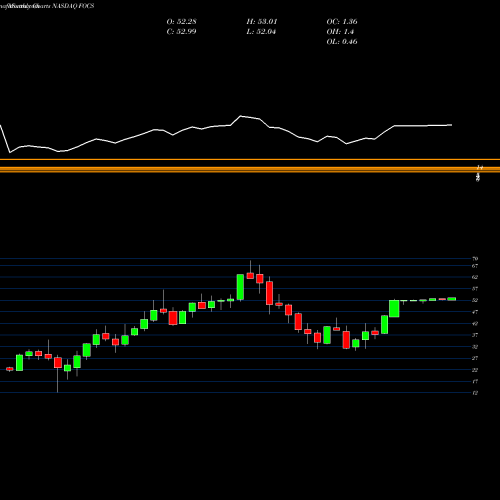This screenshot has height=500, width=500.
Task: Click the high value H: 53.01
Action: (262, 22)
